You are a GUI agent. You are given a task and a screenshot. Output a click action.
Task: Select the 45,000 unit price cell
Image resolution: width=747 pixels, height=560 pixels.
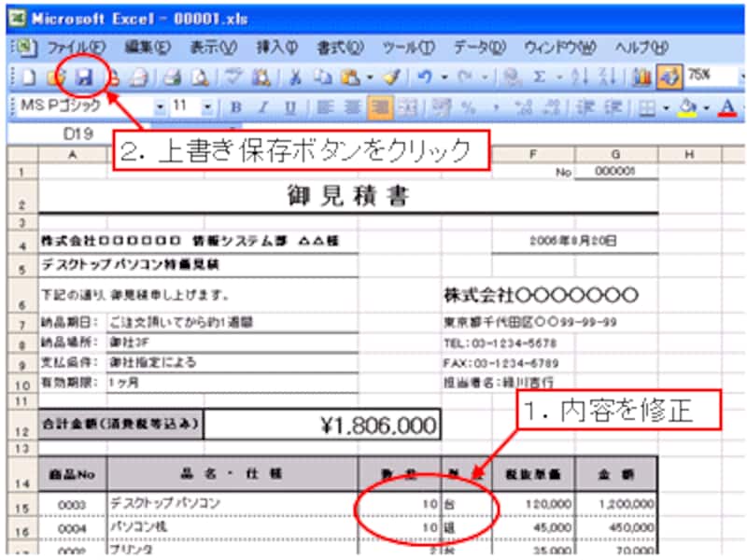533,527
